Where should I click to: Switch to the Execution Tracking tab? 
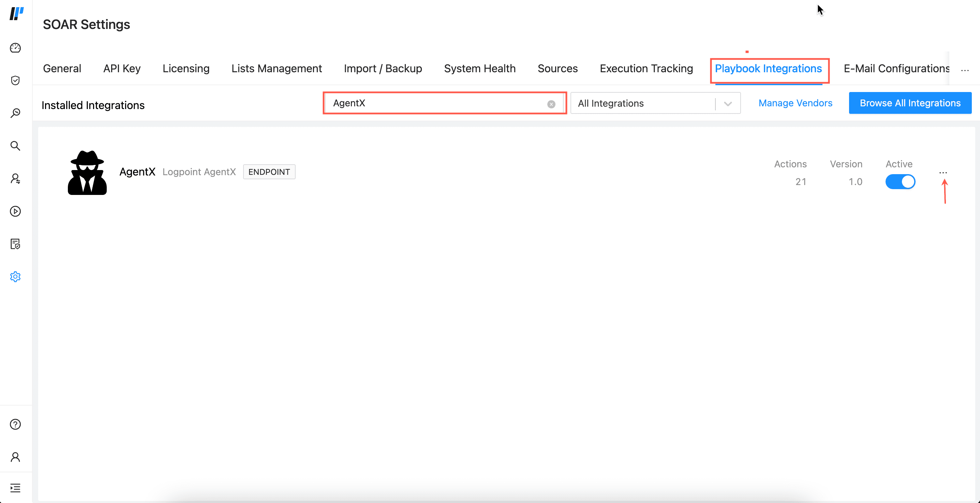tap(646, 69)
